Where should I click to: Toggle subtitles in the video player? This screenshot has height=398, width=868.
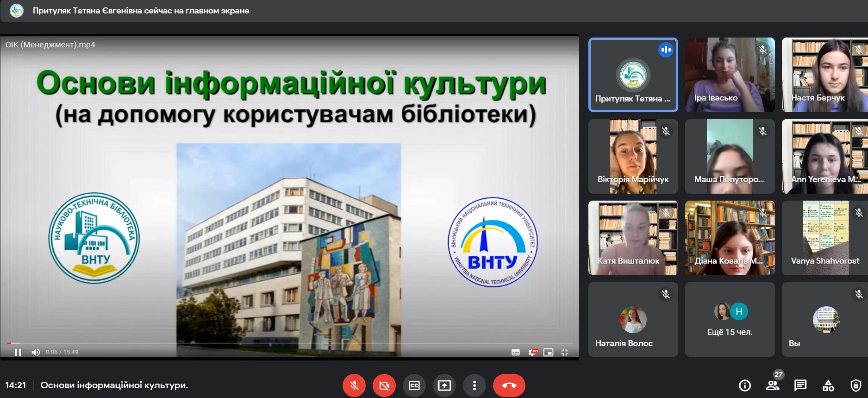(516, 352)
